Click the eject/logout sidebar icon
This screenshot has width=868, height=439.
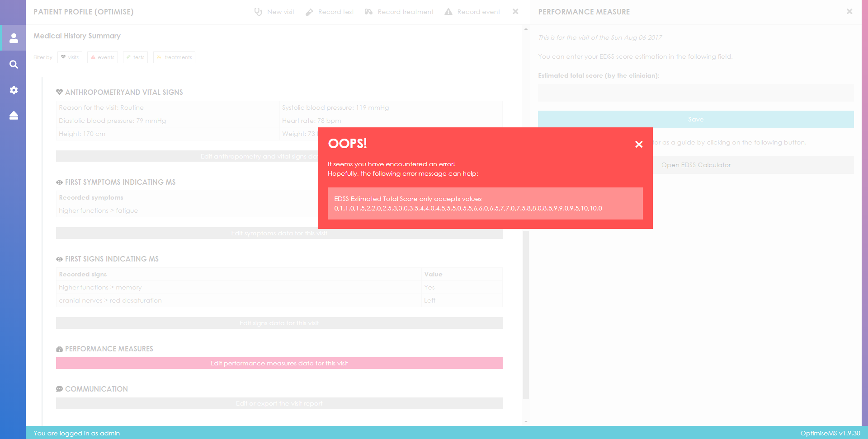point(14,116)
